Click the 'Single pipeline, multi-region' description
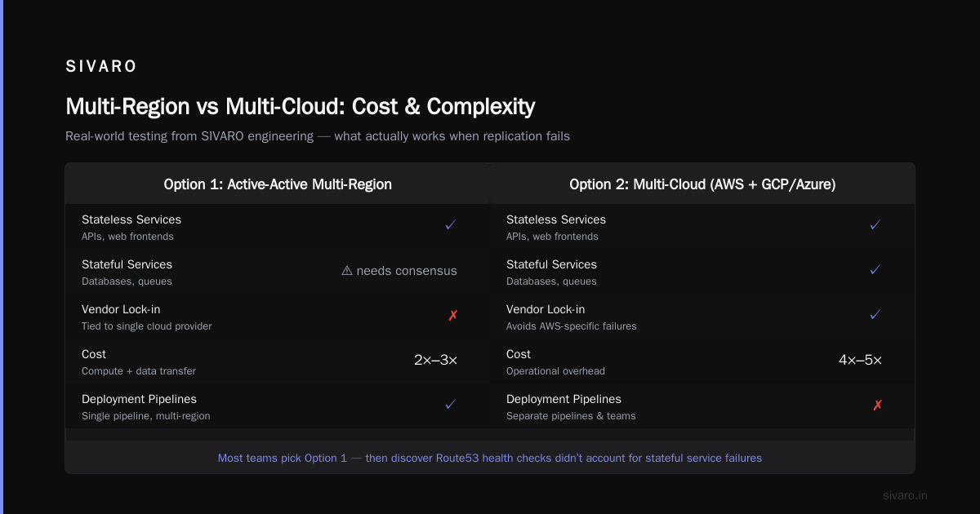The width and height of the screenshot is (980, 514). (x=146, y=416)
